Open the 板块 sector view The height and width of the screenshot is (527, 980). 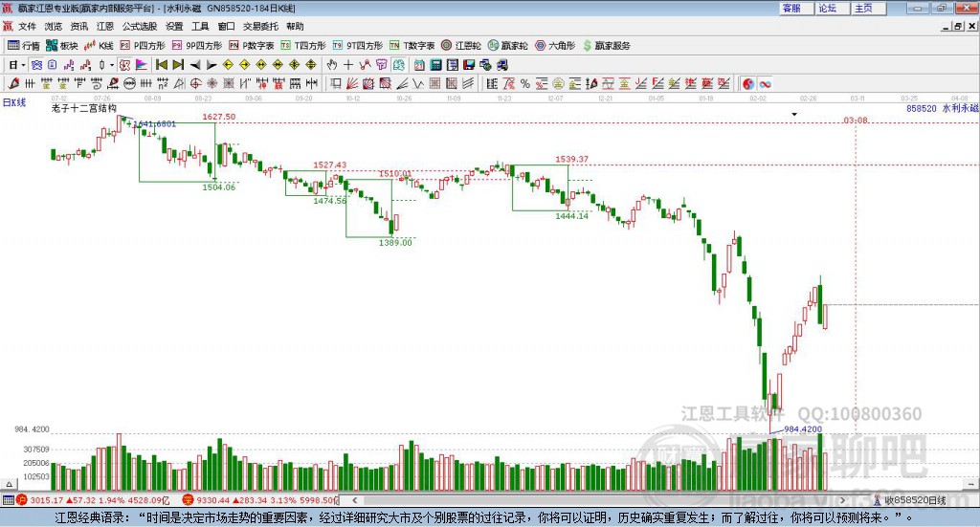(61, 46)
